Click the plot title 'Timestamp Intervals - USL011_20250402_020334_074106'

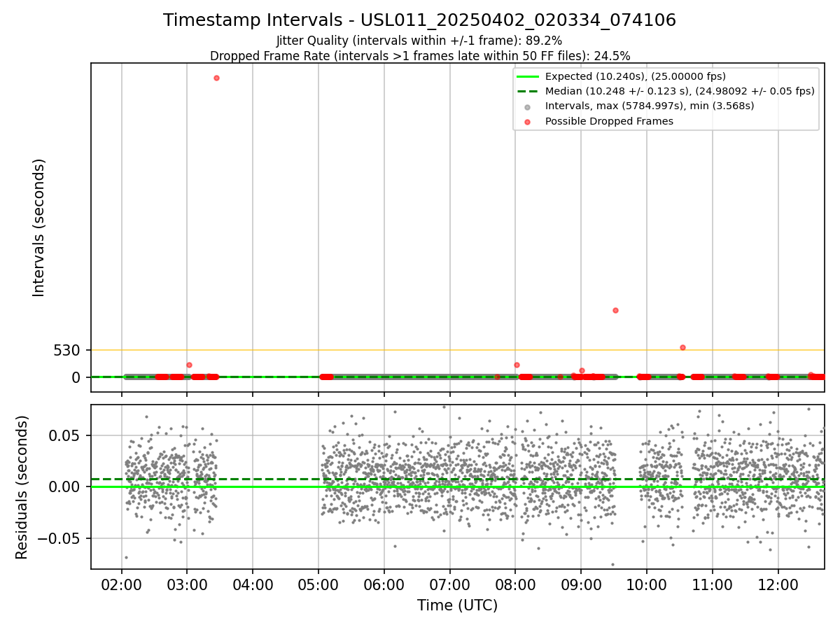coord(419,20)
